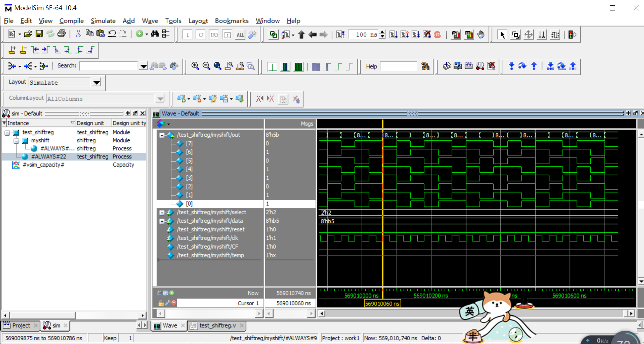Viewport: 644px width, 344px height.
Task: Open the Layout Simulate dropdown
Action: point(96,83)
